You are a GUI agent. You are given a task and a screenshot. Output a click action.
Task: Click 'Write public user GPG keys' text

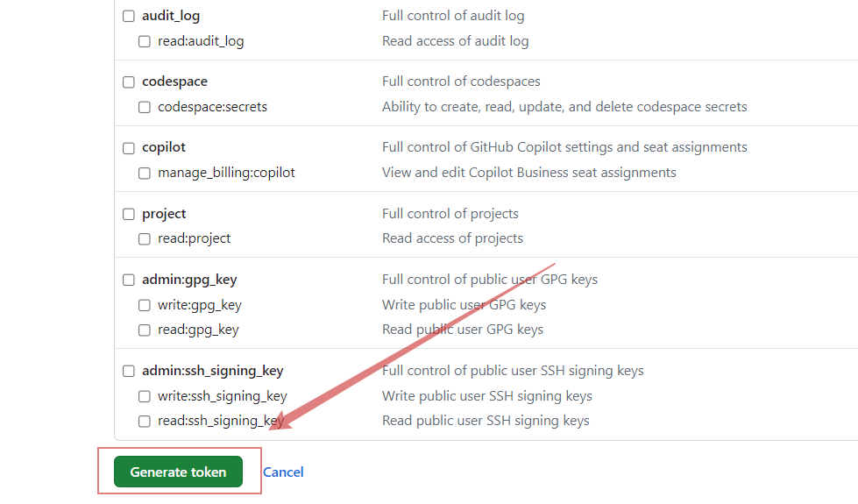click(x=464, y=305)
